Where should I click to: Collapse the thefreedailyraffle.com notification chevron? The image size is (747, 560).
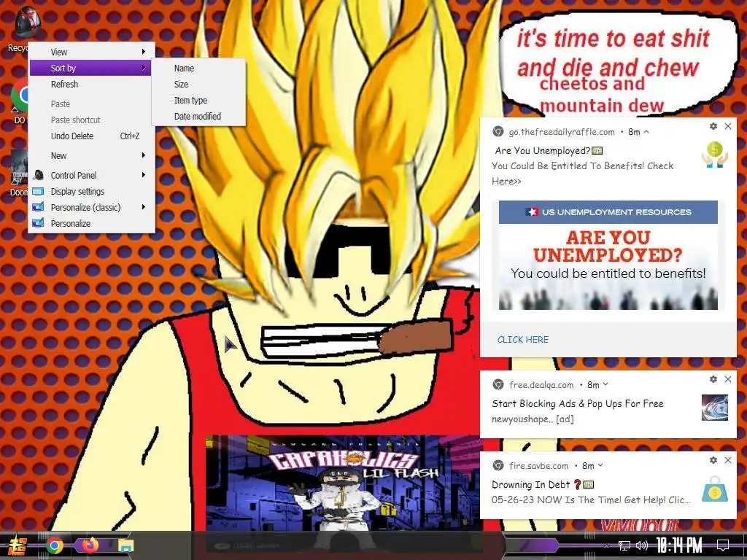click(x=646, y=132)
